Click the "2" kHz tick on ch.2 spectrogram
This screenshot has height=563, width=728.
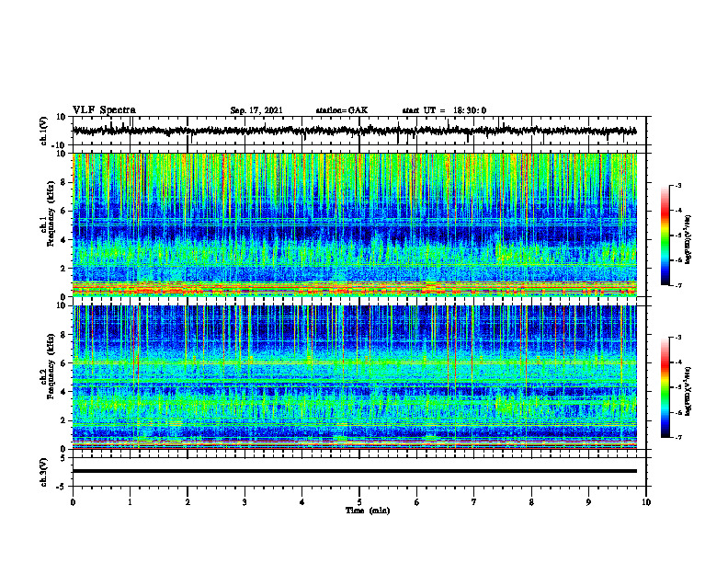click(64, 420)
